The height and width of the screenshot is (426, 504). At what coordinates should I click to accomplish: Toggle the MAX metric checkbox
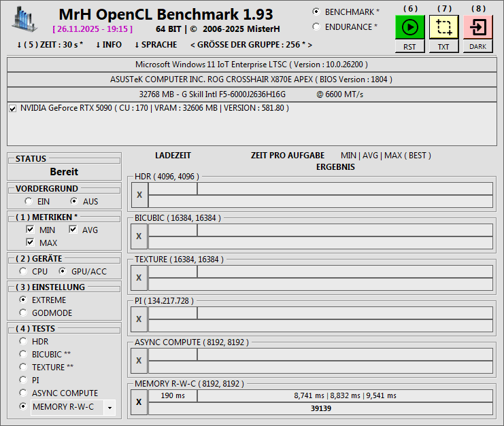30,243
